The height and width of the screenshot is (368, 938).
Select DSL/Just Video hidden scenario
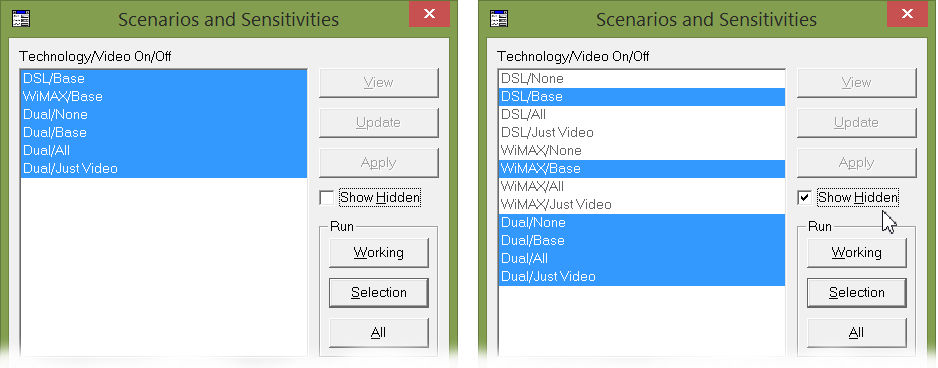pyautogui.click(x=641, y=132)
